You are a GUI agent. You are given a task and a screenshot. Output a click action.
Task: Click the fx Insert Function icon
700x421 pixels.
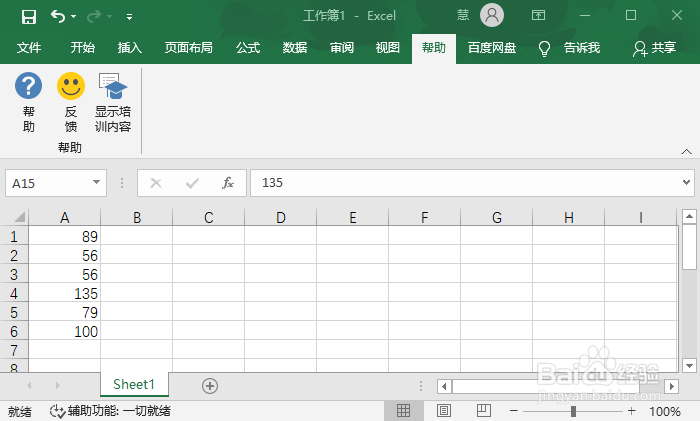click(x=228, y=183)
